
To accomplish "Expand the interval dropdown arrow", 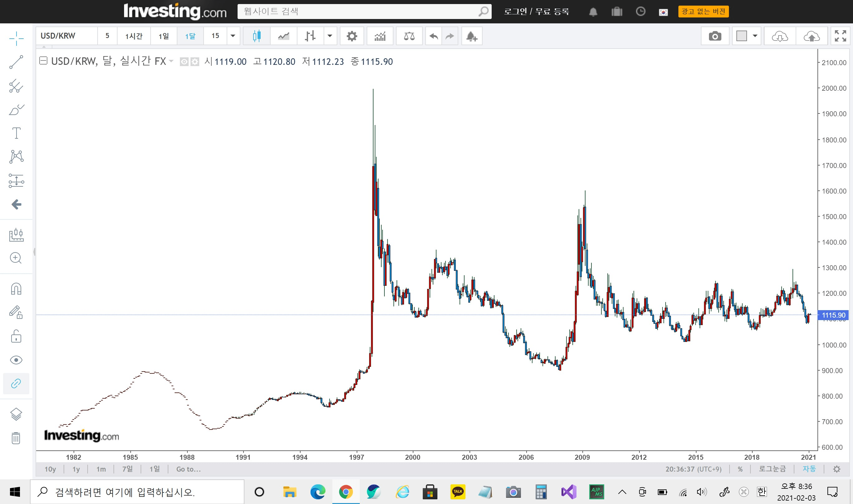I will [x=233, y=36].
